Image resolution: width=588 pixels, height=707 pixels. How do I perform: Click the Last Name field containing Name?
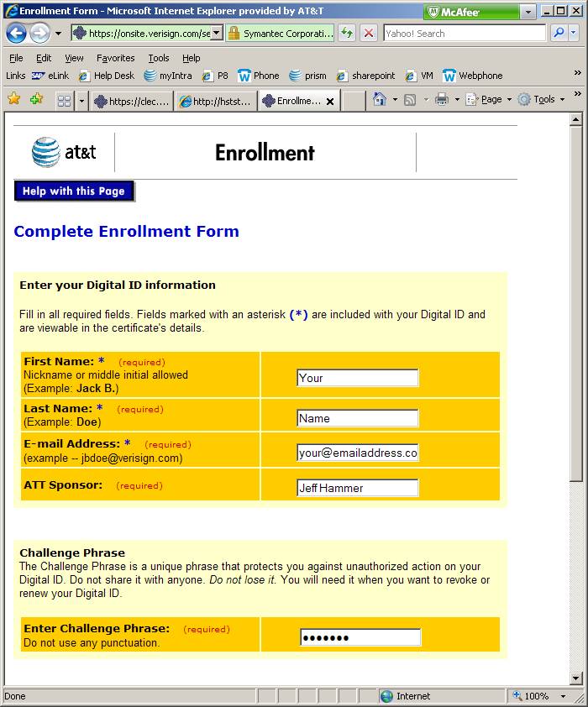358,418
